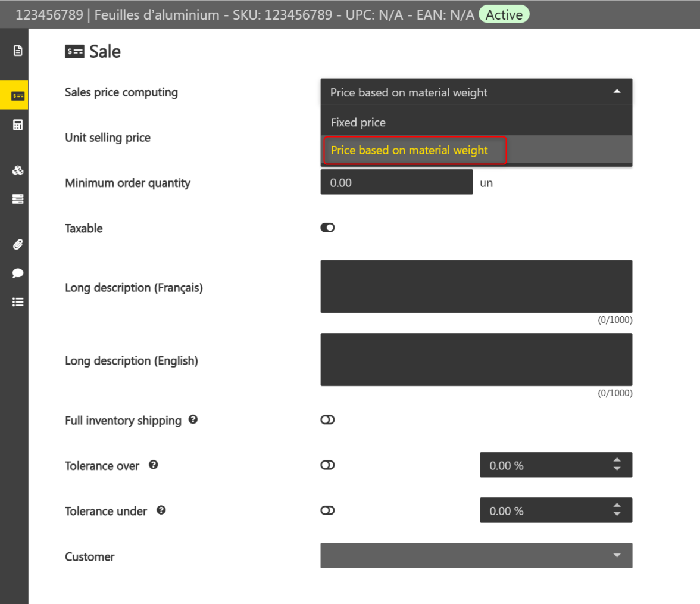Open comments via the speech bubble icon

18,273
